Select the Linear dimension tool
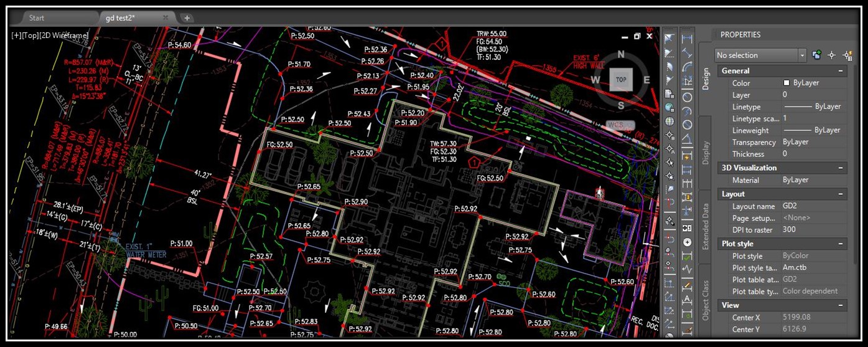The height and width of the screenshot is (347, 868). pos(687,39)
